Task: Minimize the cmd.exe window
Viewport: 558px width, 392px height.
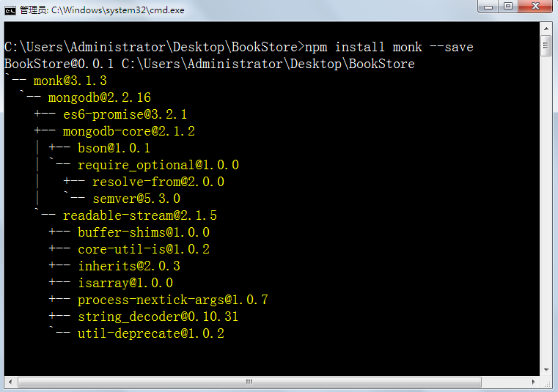Action: pos(488,7)
